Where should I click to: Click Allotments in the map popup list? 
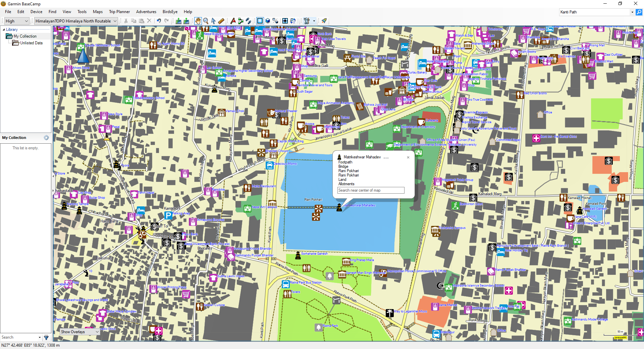click(x=346, y=184)
